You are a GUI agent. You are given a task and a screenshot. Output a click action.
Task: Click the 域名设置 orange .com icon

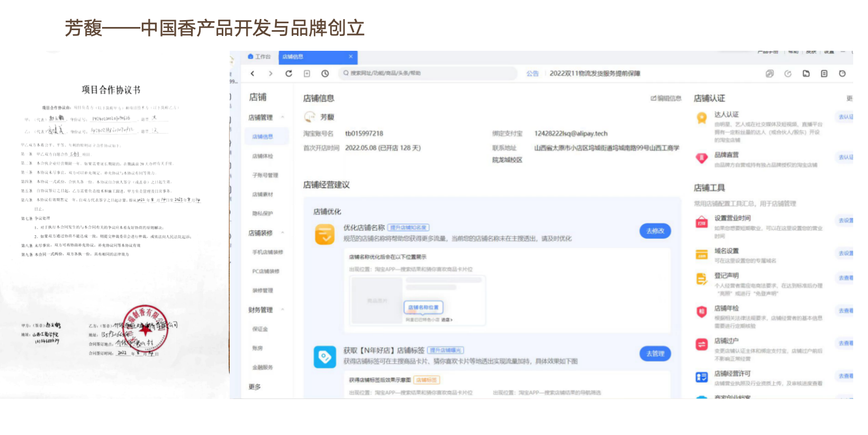702,255
